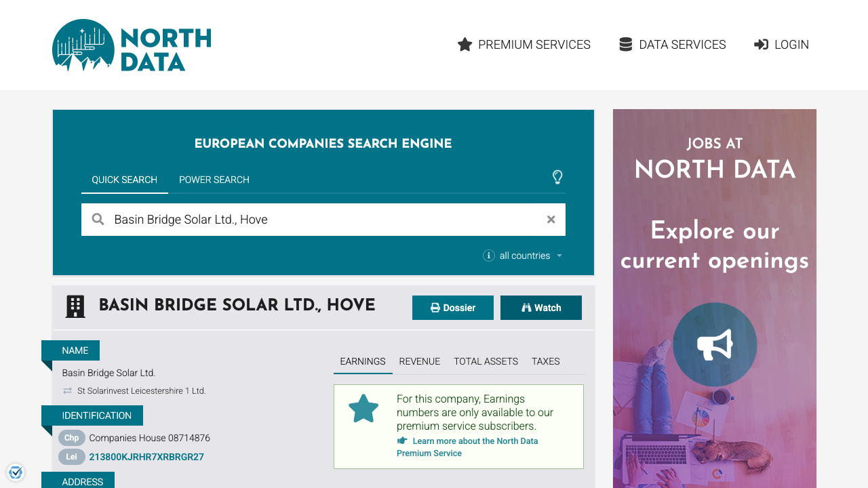Click the Data Services database icon
Viewport: 868px width, 488px height.
(x=625, y=44)
